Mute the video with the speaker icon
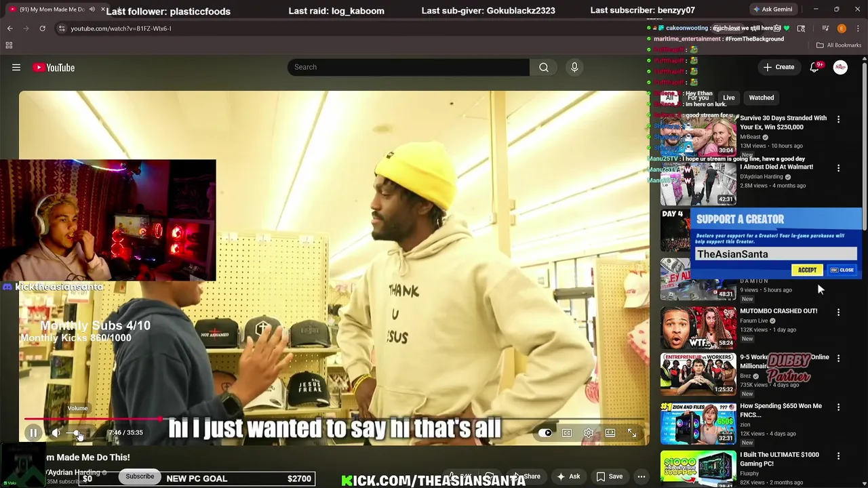This screenshot has height=488, width=868. click(x=56, y=432)
